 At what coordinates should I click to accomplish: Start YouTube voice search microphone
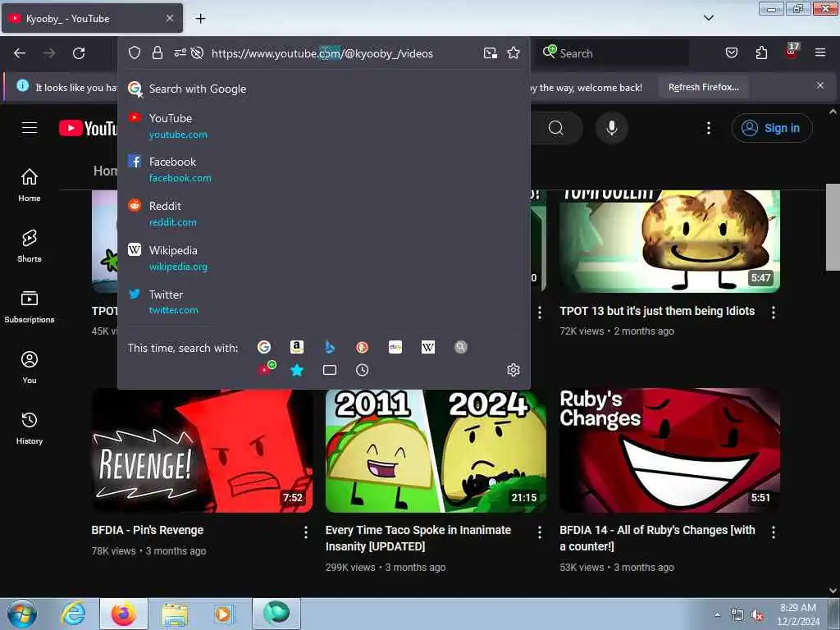click(612, 128)
